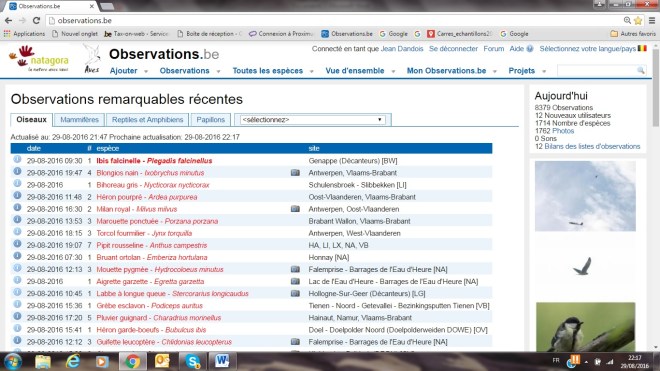
Task: Click the Se déconnecter link
Action: pyautogui.click(x=453, y=49)
